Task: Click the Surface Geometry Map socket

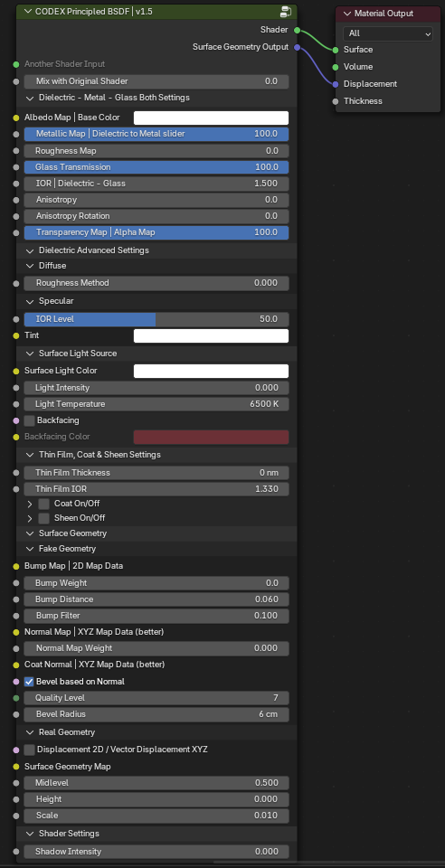Action: (16, 767)
